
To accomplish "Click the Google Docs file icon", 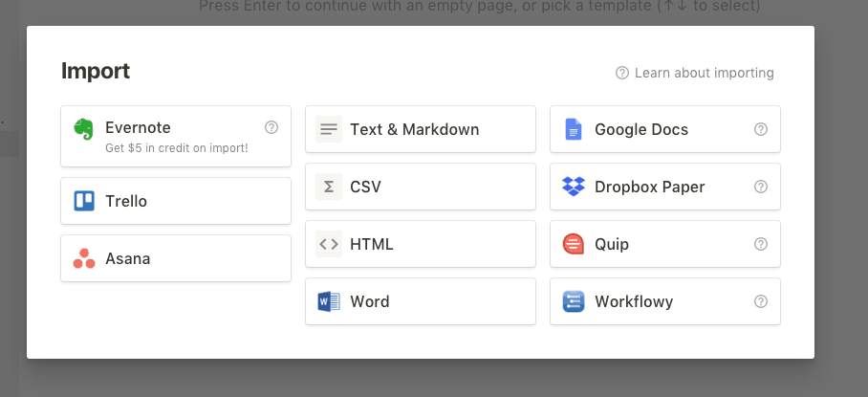I will 574,129.
